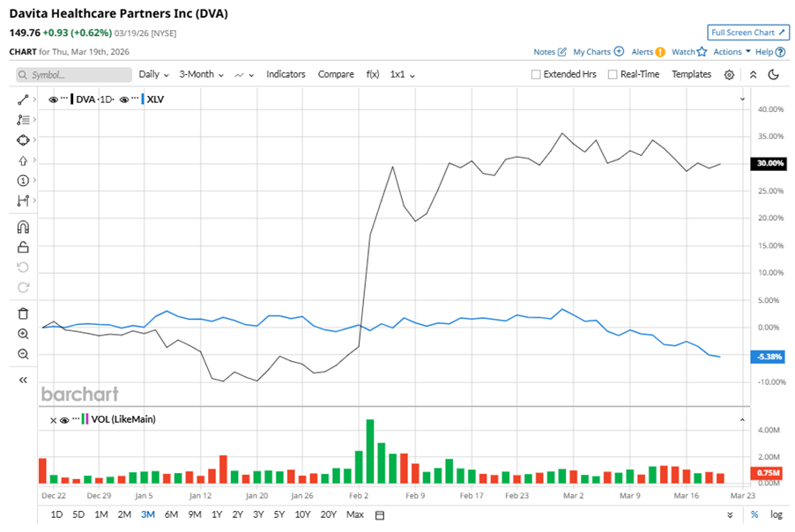The width and height of the screenshot is (795, 532).
Task: Switch to dark mode moon icon
Action: pos(773,75)
